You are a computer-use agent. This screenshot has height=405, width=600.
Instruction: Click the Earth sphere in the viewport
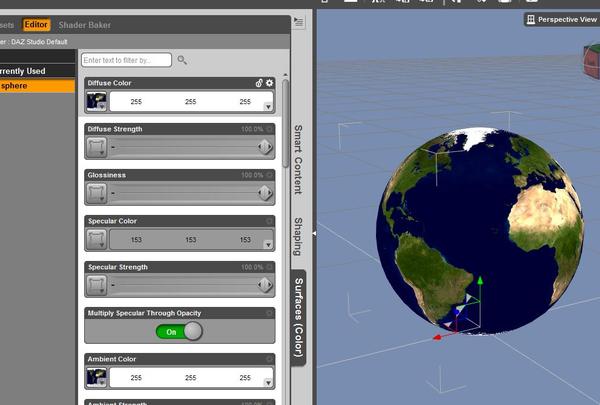480,231
